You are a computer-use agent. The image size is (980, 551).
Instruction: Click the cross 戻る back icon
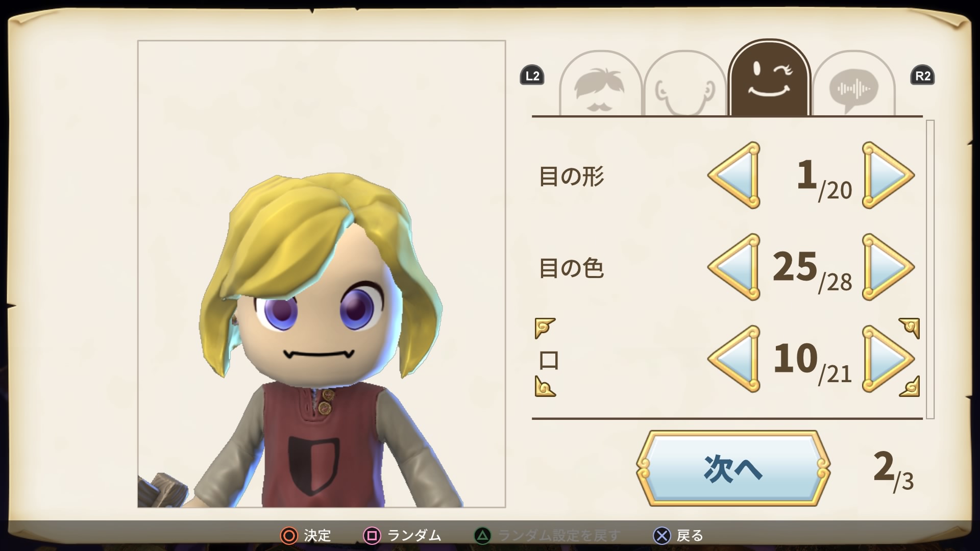point(662,536)
